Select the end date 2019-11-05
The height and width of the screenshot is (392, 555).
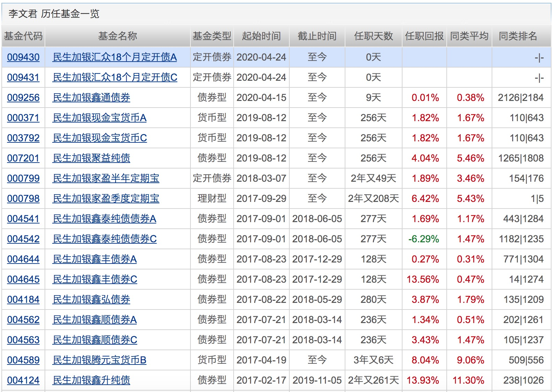click(x=317, y=380)
